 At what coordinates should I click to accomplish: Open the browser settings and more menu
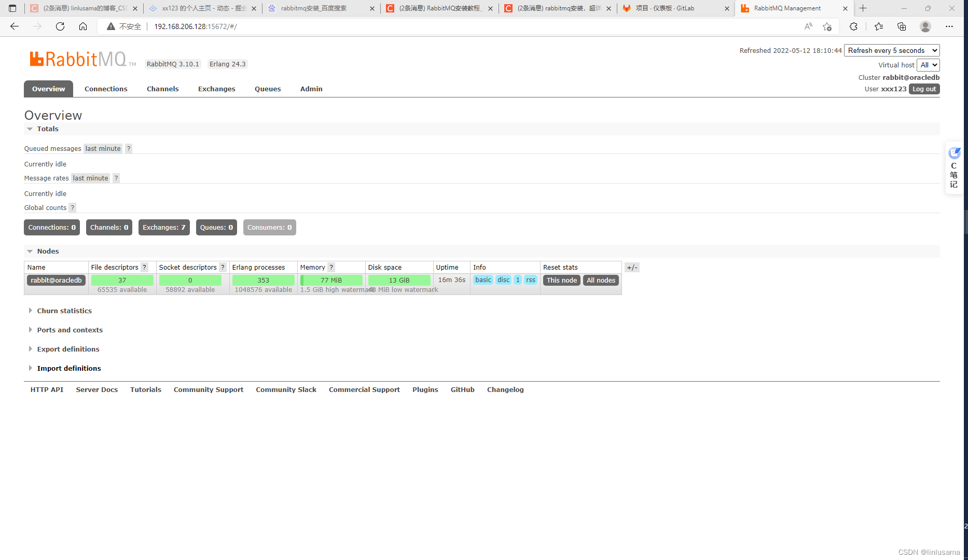tap(949, 26)
